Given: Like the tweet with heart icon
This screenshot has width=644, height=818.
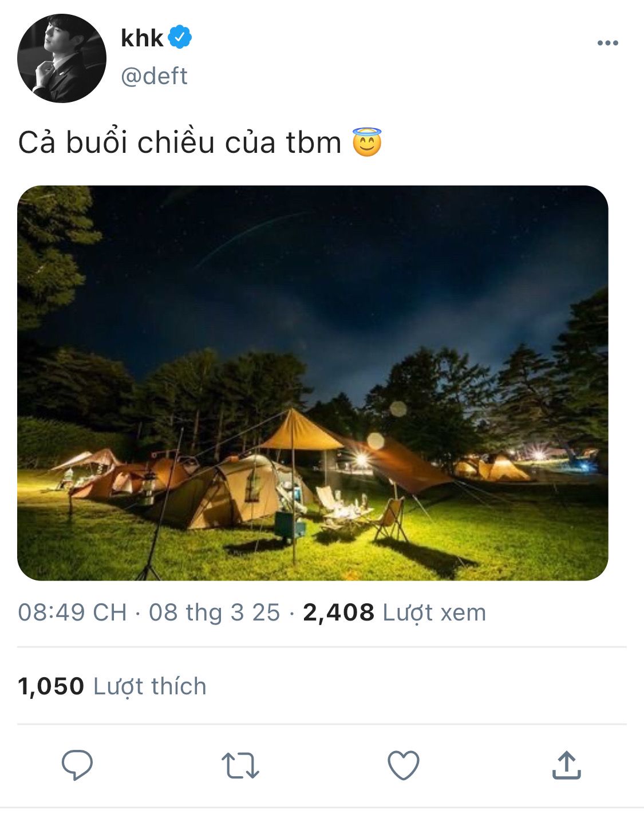Looking at the screenshot, I should click(x=404, y=765).
